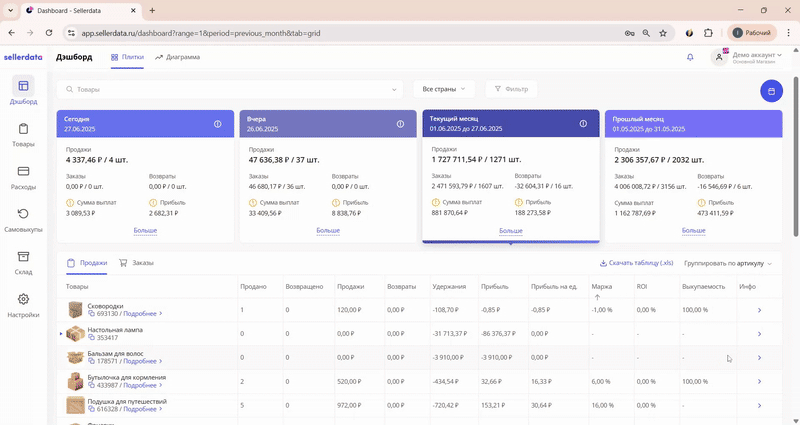Click info icon on Сегодня card
This screenshot has height=425, width=800.
click(218, 124)
